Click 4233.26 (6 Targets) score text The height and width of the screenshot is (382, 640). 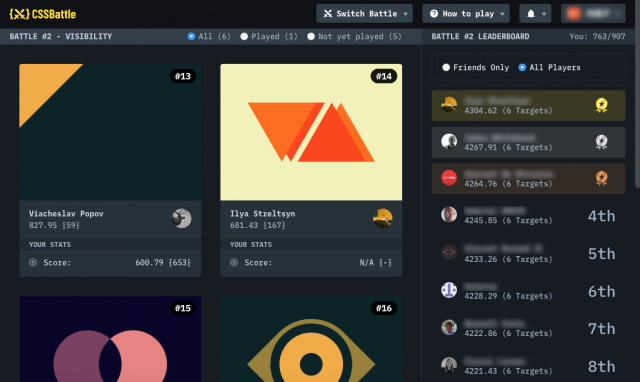pyautogui.click(x=508, y=259)
